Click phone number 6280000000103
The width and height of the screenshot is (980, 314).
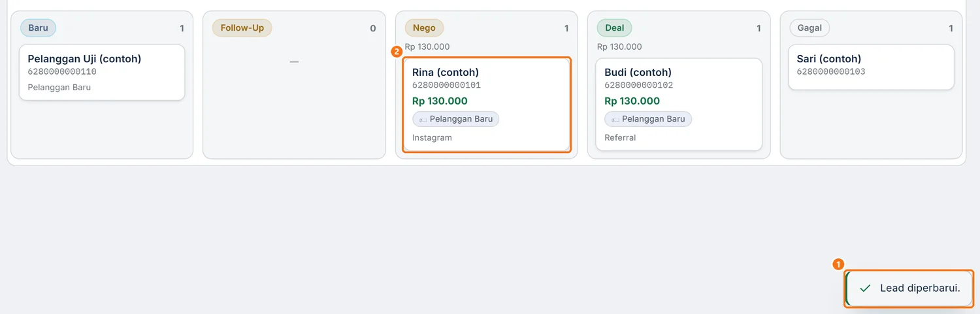(831, 72)
